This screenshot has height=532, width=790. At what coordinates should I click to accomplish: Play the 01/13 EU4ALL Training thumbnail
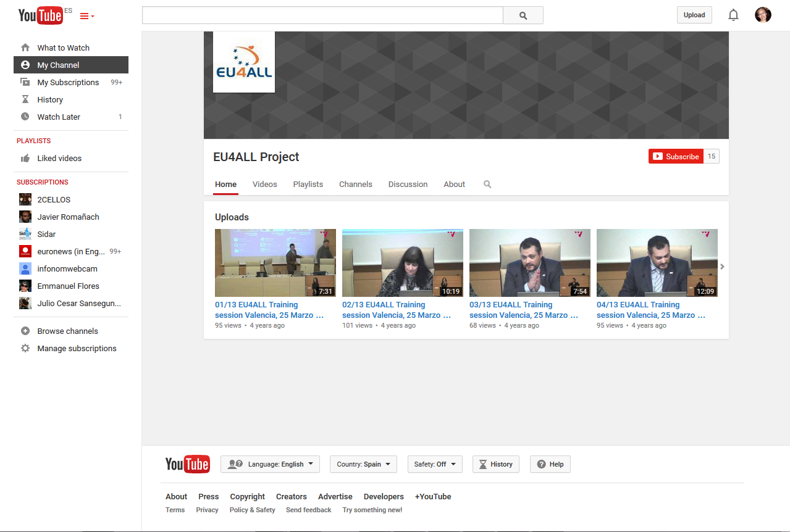(x=275, y=263)
